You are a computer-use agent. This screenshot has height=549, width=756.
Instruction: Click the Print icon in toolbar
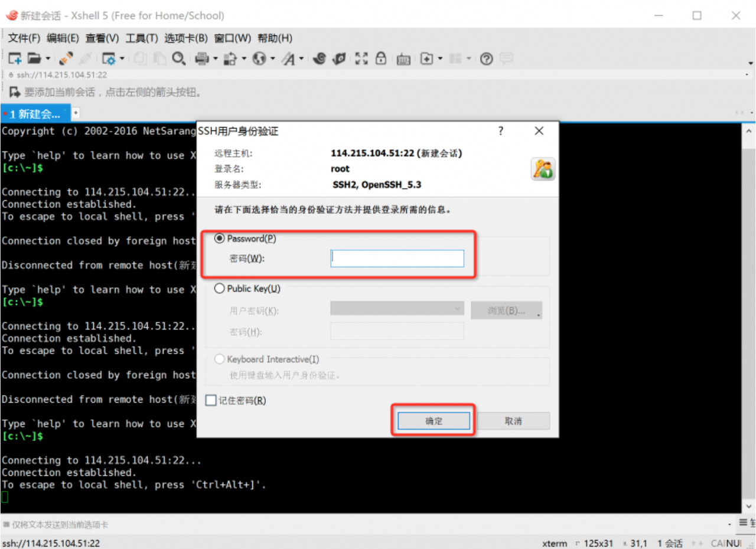(x=202, y=58)
